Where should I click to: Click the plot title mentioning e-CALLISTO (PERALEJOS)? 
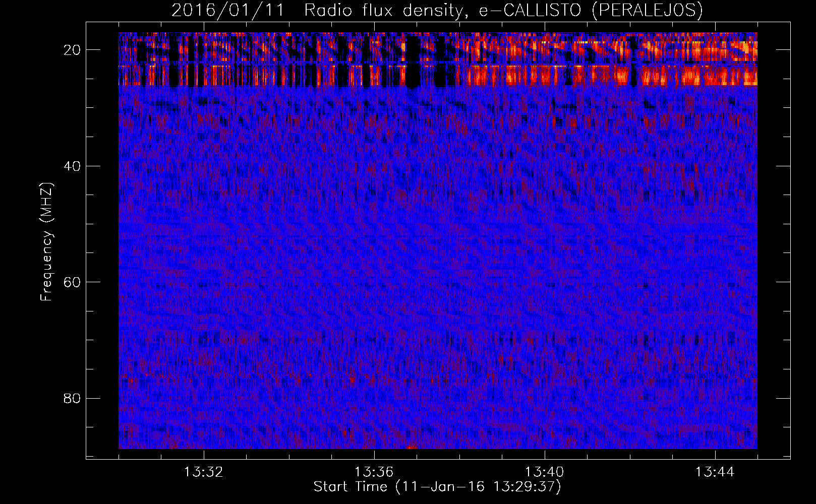(437, 10)
